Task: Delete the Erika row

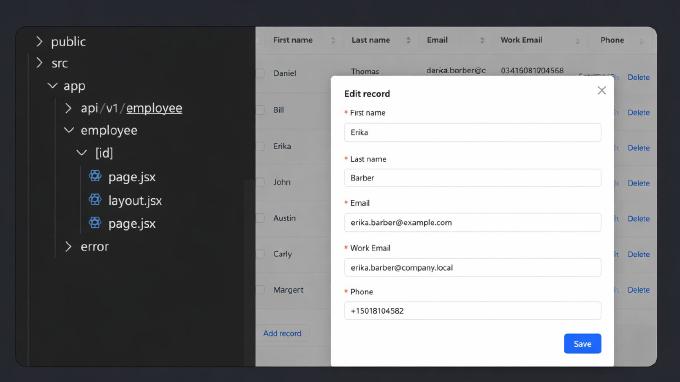Action: [638, 148]
